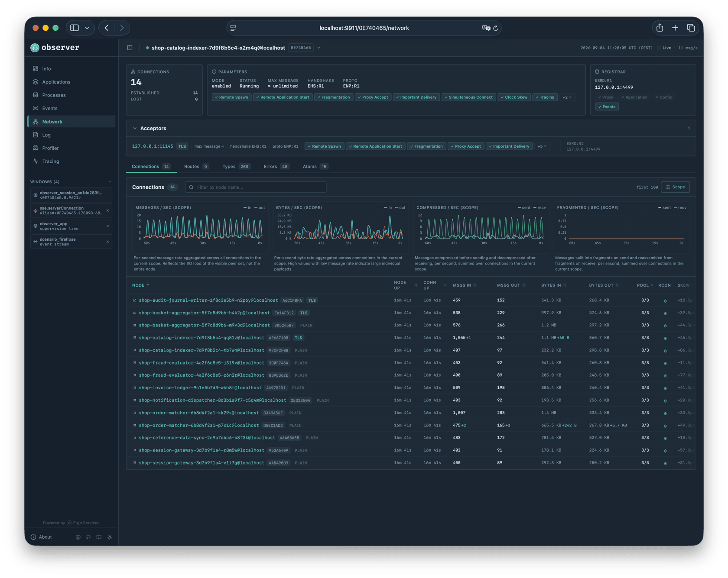Toggle the 'out' series in Bytes / Sec legend
The width and height of the screenshot is (728, 578).
(x=400, y=208)
